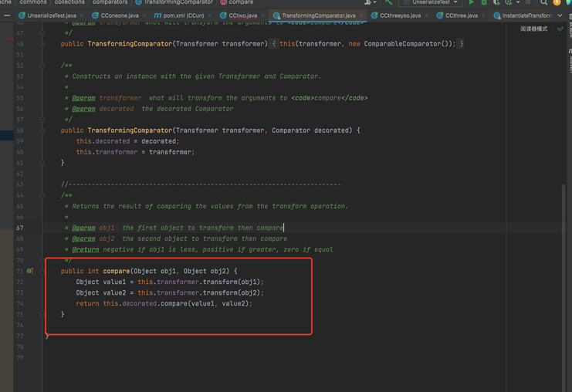Screen dimensions: 572x392
Task: Click the tool window minimize dash button
Action: (7, 15)
